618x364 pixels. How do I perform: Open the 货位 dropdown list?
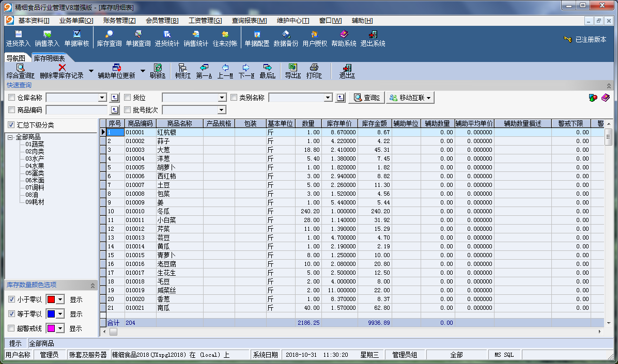tap(222, 98)
